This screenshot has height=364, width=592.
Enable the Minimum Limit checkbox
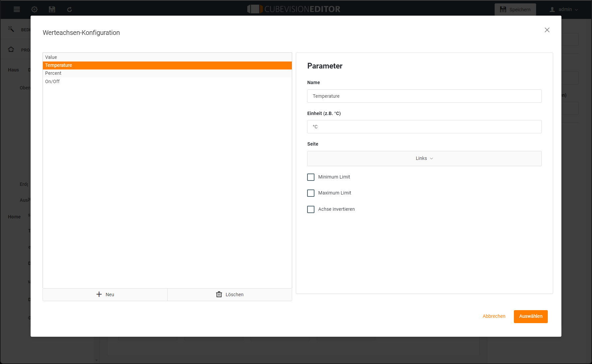(311, 177)
